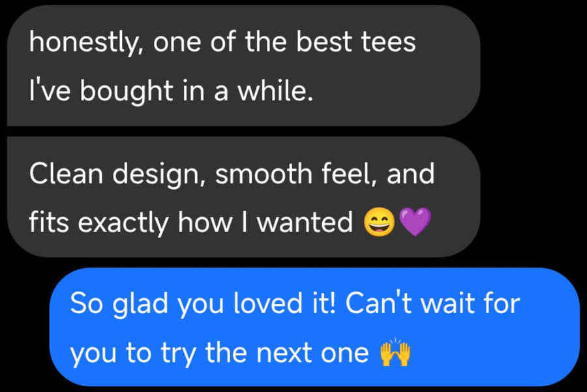The width and height of the screenshot is (587, 392).
Task: Click the grinning face emoji
Action: (x=376, y=224)
